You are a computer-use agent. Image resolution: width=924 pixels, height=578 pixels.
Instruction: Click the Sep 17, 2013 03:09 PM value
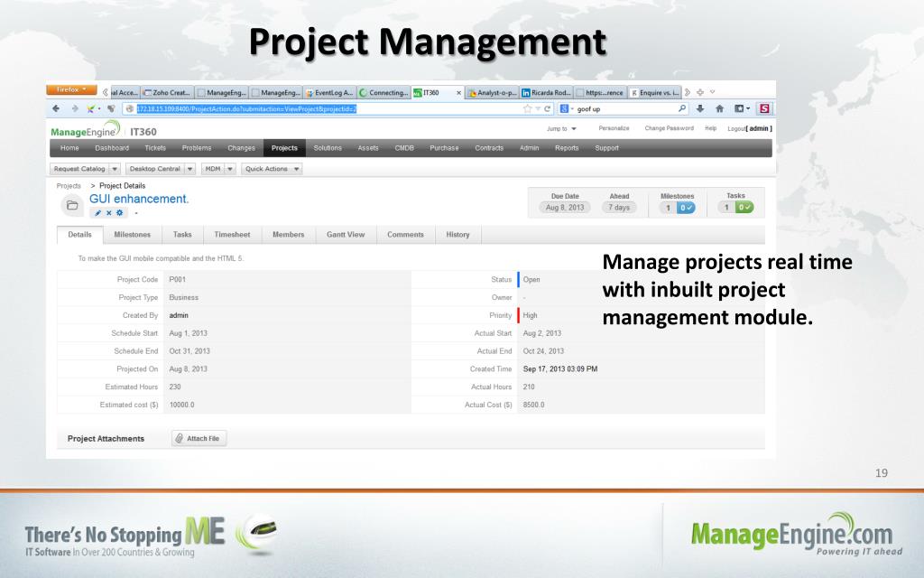tap(559, 369)
